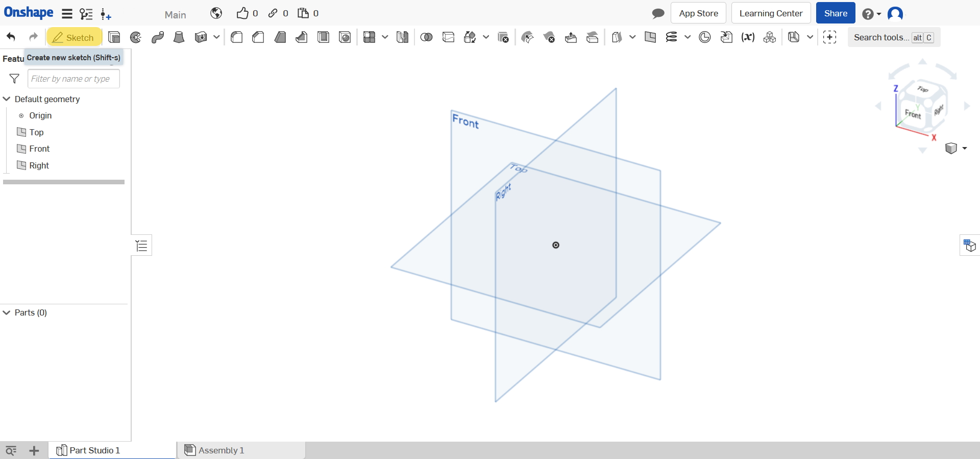Toggle the right-side appearance panel
980x459 pixels.
click(969, 246)
